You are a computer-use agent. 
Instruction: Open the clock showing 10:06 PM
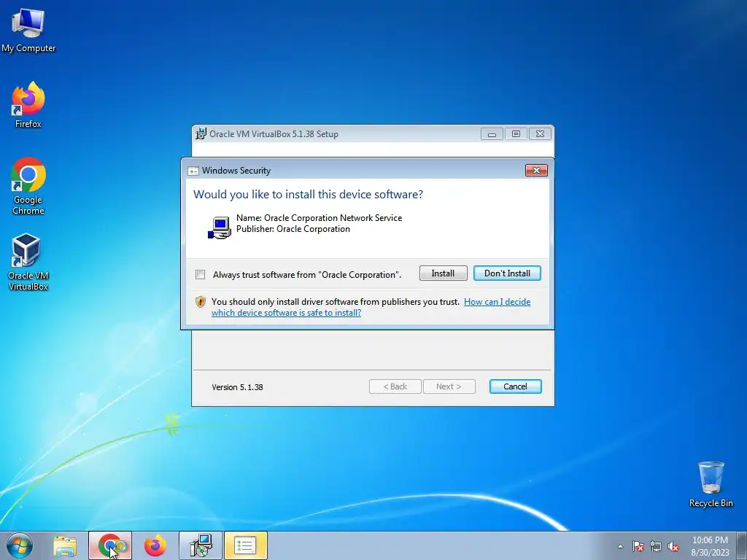(710, 540)
